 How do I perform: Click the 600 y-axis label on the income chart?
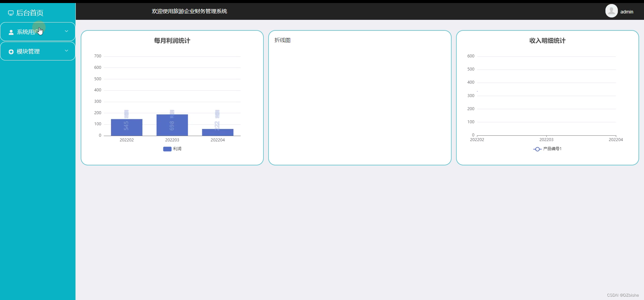point(471,56)
